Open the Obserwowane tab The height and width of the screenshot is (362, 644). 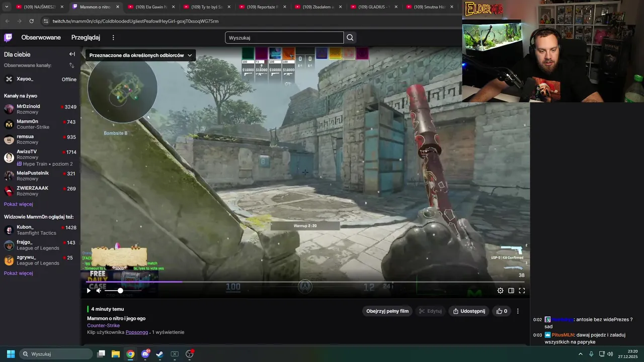[x=41, y=38]
